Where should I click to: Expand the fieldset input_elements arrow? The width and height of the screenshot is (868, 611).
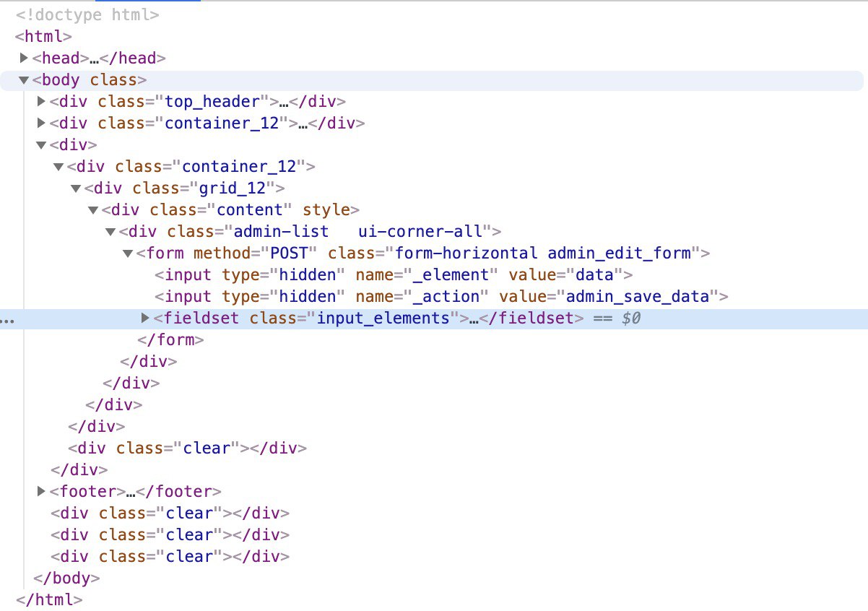pyautogui.click(x=146, y=318)
